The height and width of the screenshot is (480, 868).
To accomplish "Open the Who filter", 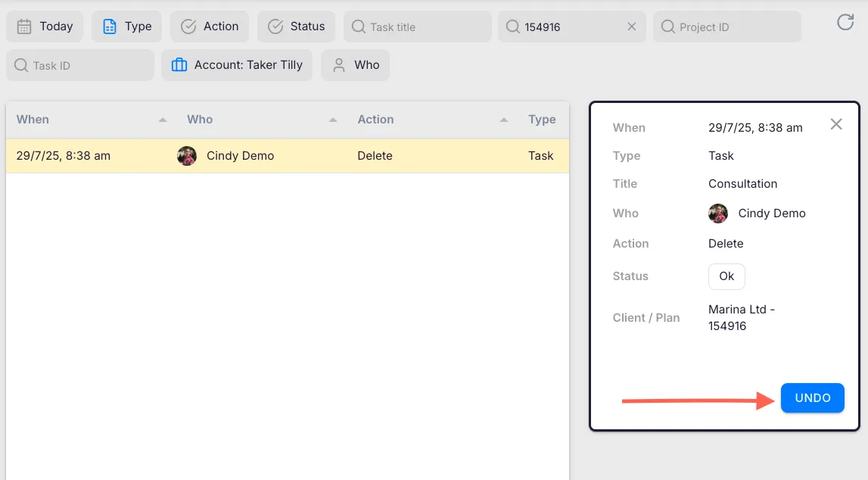I will (x=356, y=65).
